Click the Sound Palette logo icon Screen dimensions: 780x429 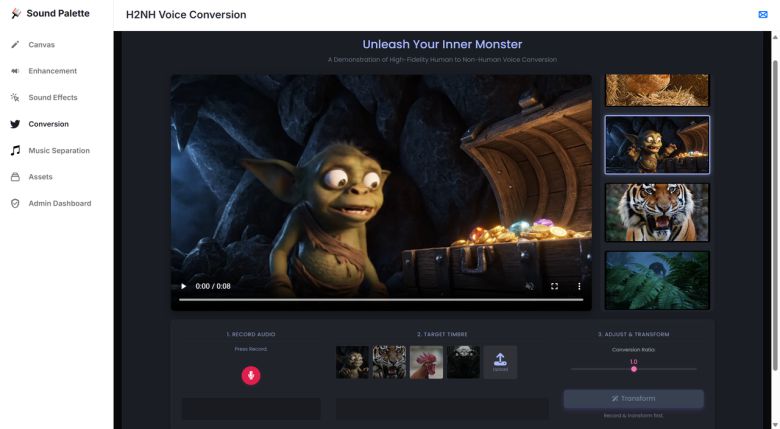(15, 14)
